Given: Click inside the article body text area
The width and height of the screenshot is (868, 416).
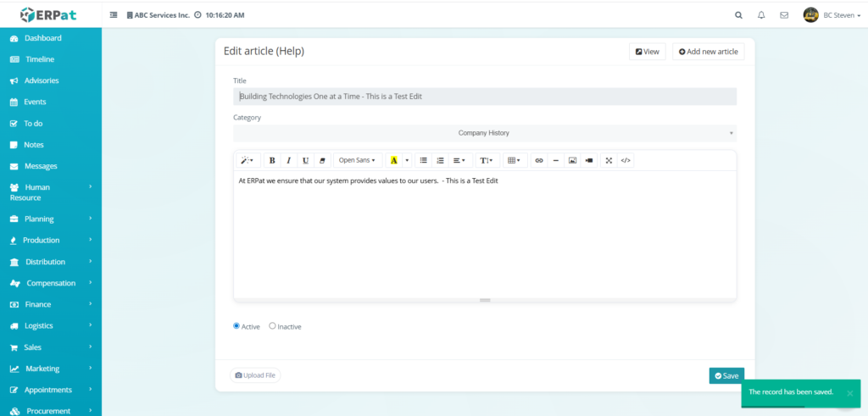Looking at the screenshot, I should pos(485,234).
